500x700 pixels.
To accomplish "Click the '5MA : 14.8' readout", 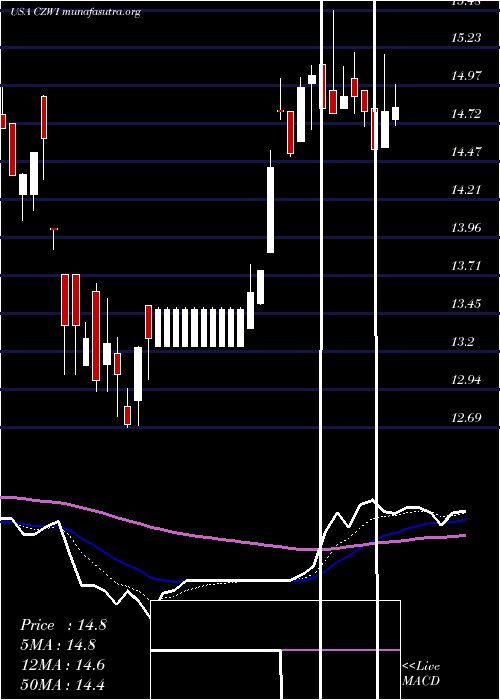I will click(58, 645).
